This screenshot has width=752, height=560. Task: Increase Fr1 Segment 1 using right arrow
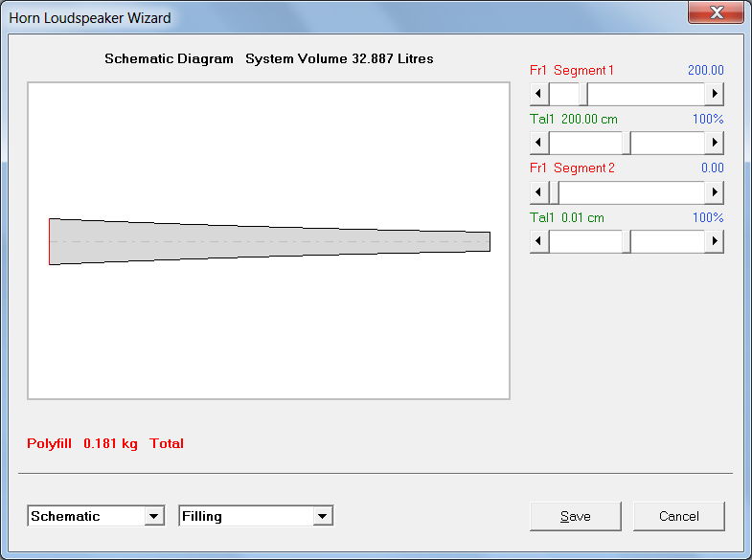[x=714, y=94]
